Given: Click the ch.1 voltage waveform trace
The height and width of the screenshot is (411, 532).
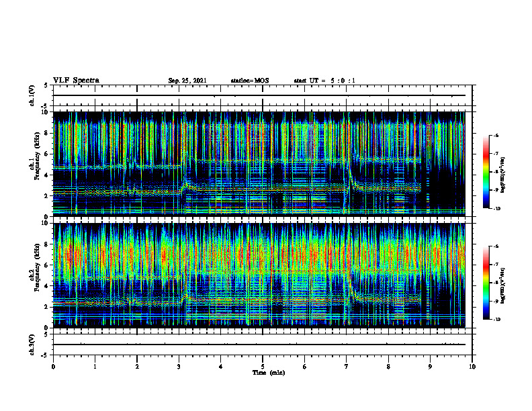Looking at the screenshot, I should [259, 95].
